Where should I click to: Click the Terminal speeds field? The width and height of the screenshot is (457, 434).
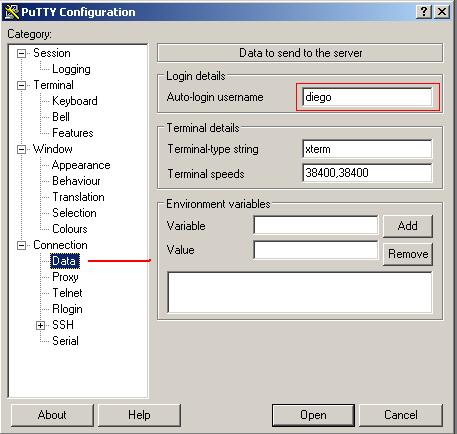(367, 173)
